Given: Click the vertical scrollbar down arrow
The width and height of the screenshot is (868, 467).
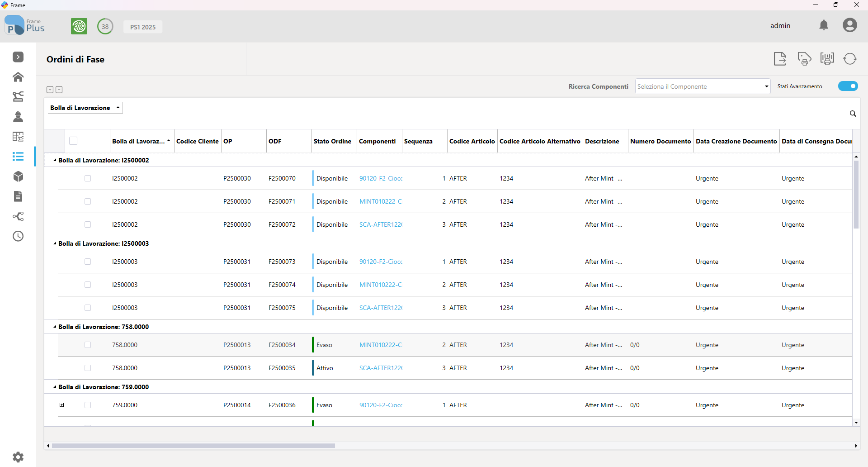Looking at the screenshot, I should pyautogui.click(x=856, y=423).
